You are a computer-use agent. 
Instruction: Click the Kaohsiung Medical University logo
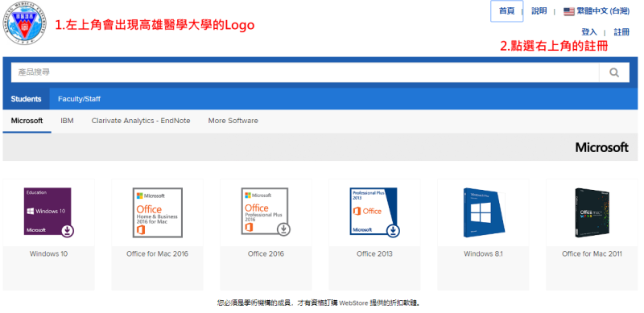tap(24, 23)
